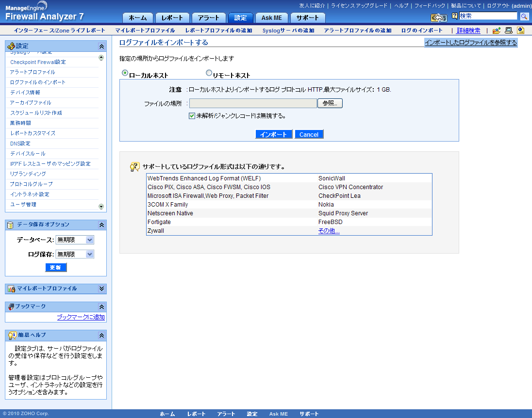Click ログアウト (admin) link

(509, 6)
